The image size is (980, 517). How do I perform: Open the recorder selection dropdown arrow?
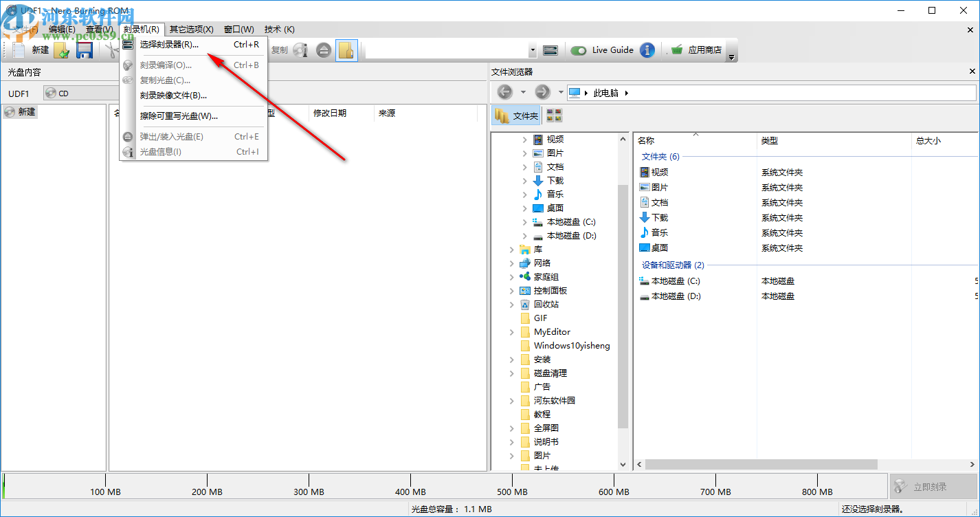point(533,50)
